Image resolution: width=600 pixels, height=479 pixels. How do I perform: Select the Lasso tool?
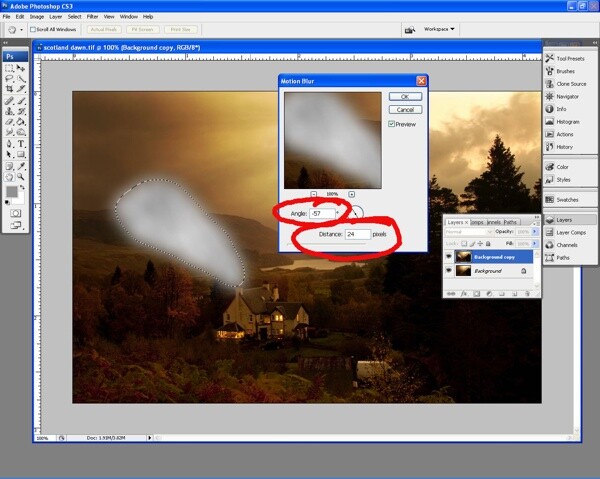(x=10, y=79)
